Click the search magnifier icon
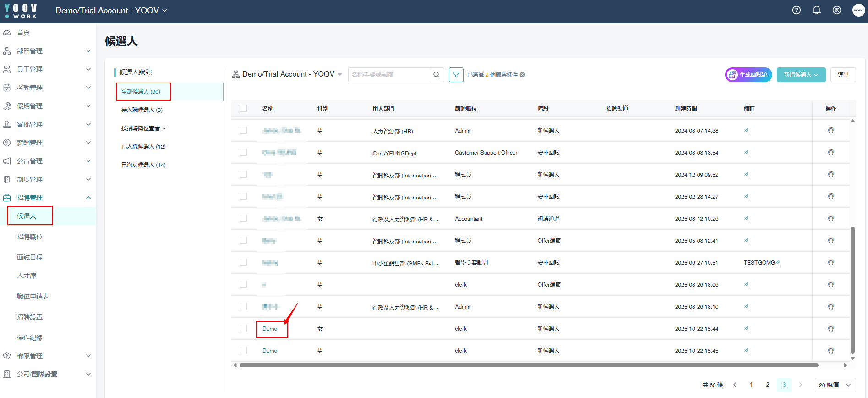This screenshot has height=398, width=868. (x=437, y=75)
